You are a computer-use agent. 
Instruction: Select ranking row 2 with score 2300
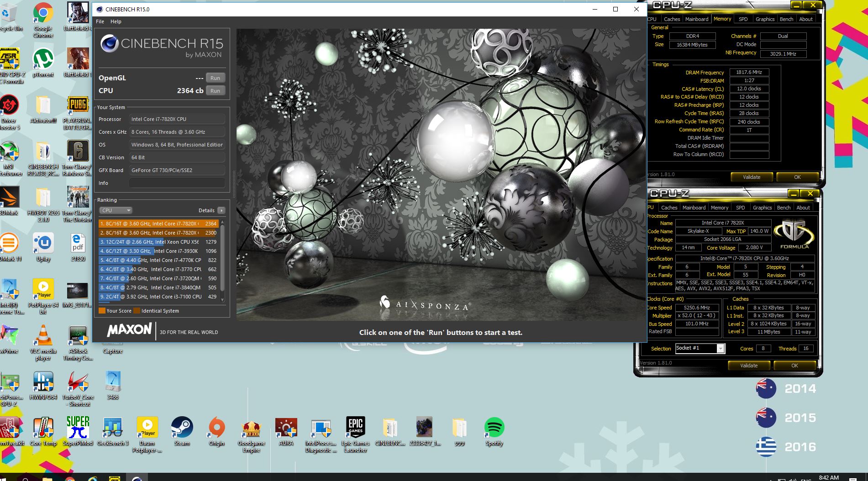pyautogui.click(x=158, y=233)
